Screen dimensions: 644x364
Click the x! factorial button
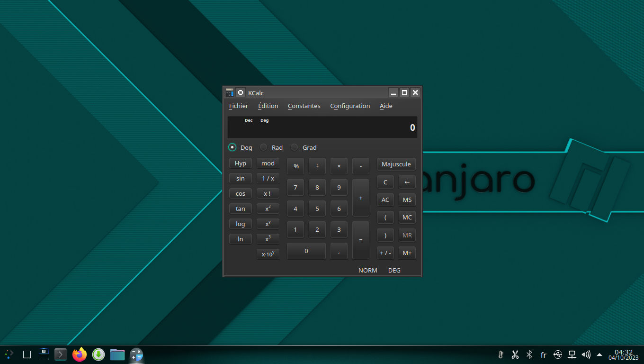(268, 193)
